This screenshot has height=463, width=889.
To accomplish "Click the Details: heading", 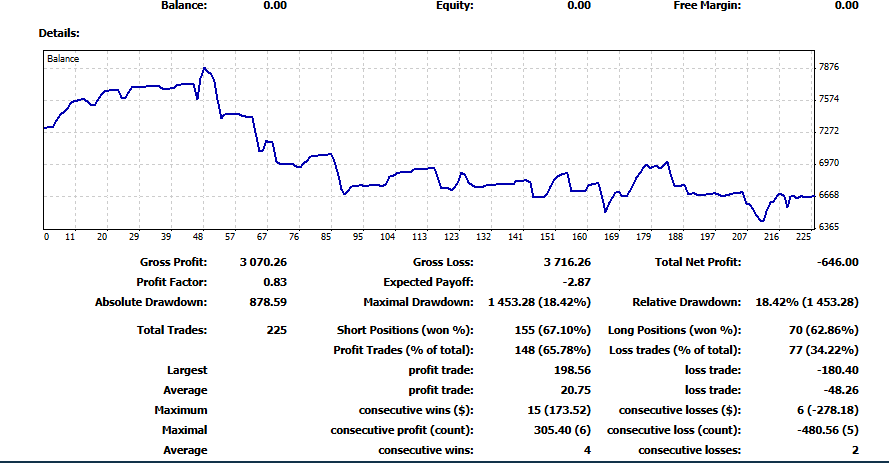I will coord(59,33).
